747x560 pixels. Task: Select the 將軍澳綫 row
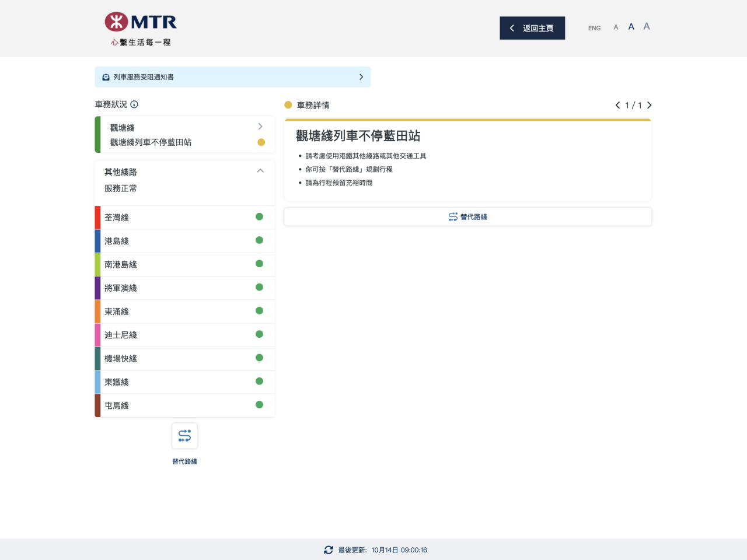184,288
